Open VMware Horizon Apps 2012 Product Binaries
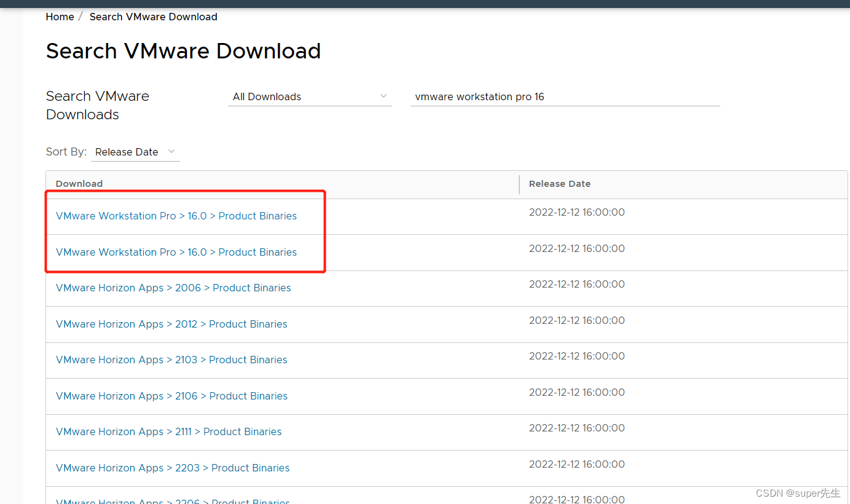 point(171,324)
